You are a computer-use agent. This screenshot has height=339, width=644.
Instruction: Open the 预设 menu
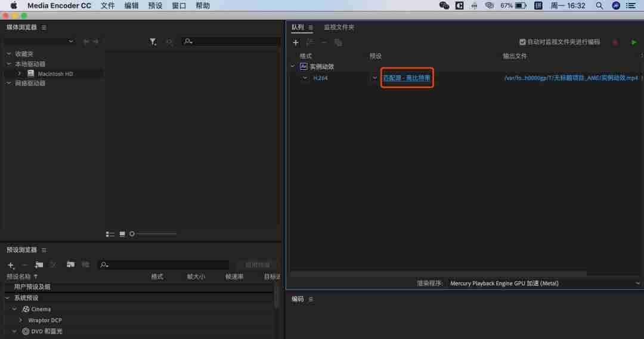pos(155,6)
